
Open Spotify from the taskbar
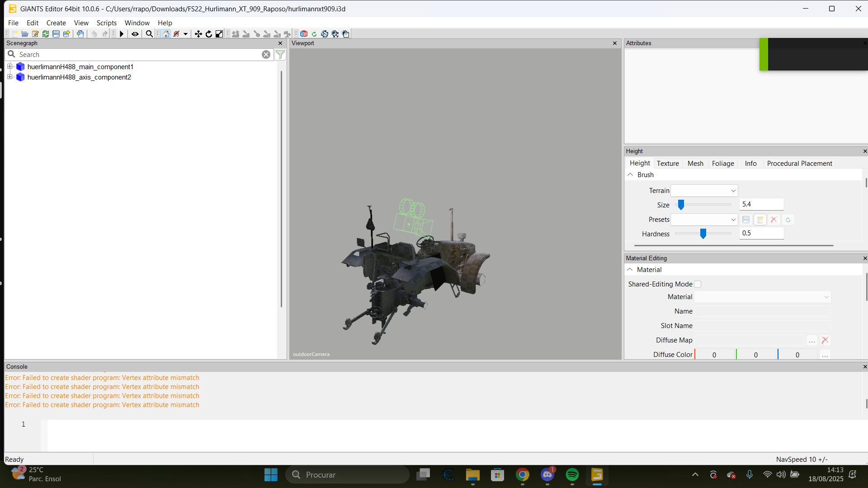572,475
